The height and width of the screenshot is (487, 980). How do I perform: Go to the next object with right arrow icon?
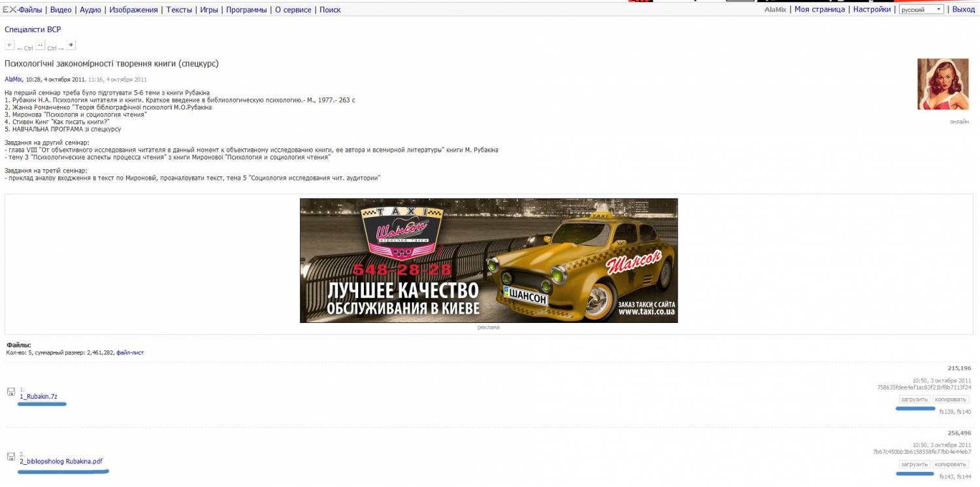coord(71,44)
